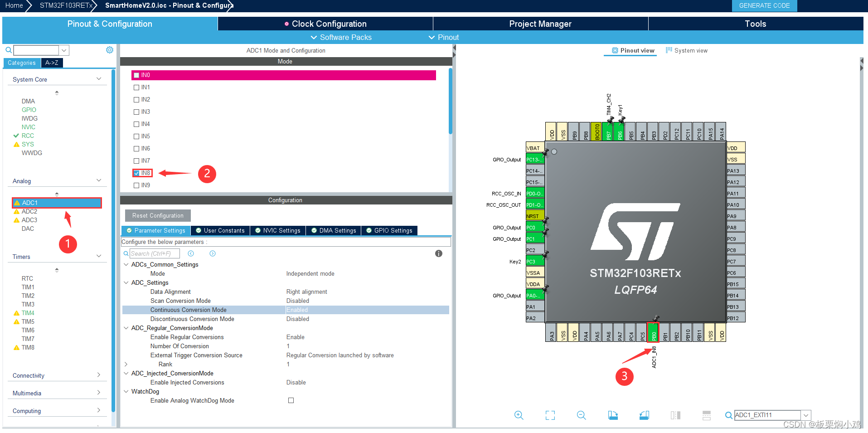The width and height of the screenshot is (868, 433).
Task: Click the fit-to-screen icon below the chip
Action: click(x=550, y=415)
